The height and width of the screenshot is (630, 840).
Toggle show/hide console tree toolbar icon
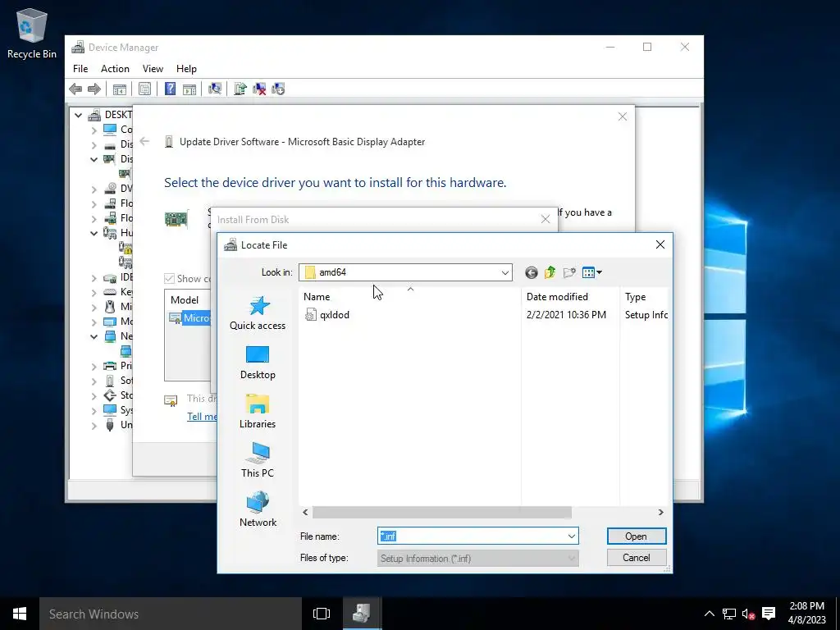[x=120, y=89]
